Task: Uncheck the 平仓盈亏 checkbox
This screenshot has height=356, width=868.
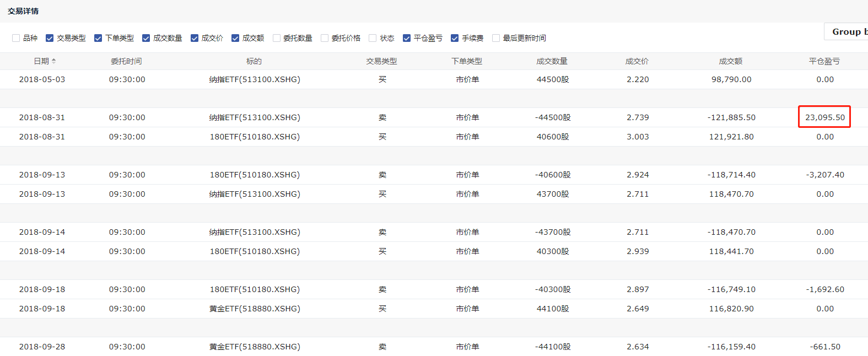Action: (407, 38)
